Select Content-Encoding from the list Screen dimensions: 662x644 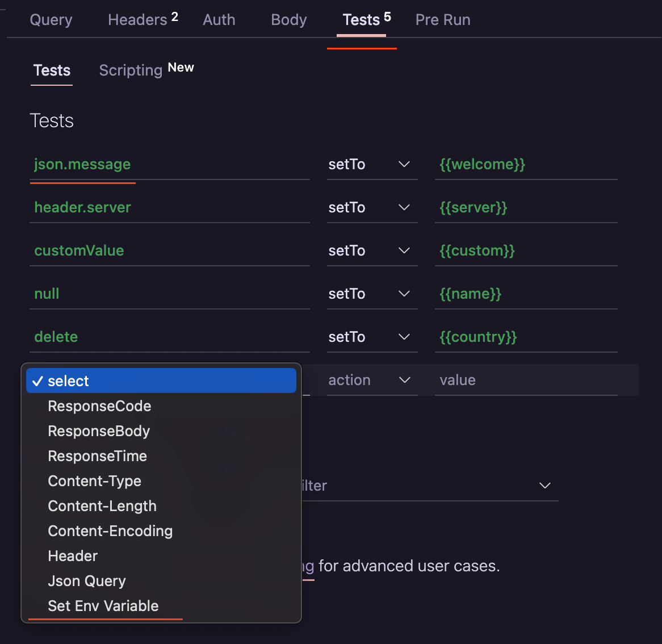[x=110, y=530]
